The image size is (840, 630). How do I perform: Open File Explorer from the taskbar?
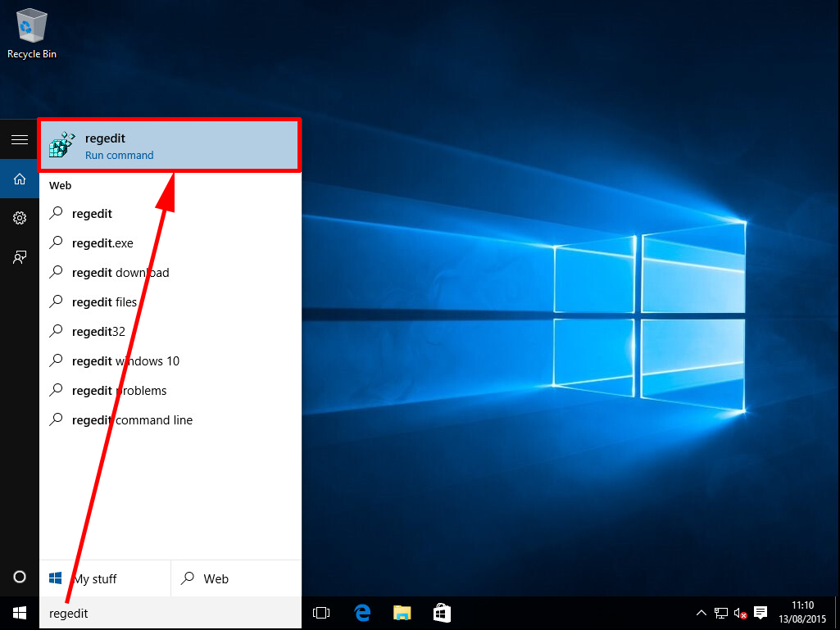[x=402, y=614]
